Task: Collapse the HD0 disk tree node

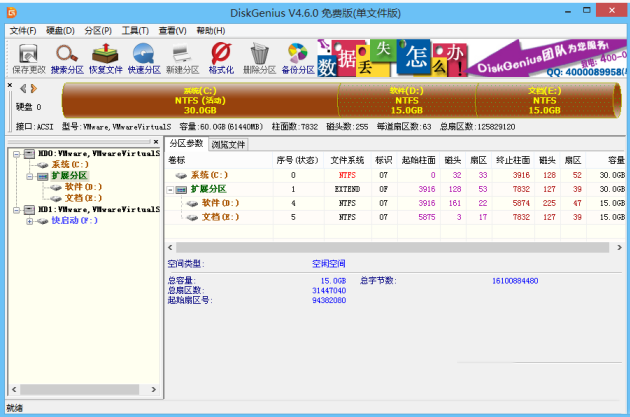Action: [x=13, y=154]
